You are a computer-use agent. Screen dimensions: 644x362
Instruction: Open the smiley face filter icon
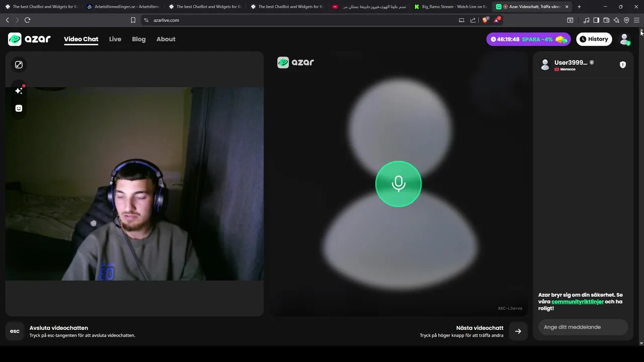(19, 108)
